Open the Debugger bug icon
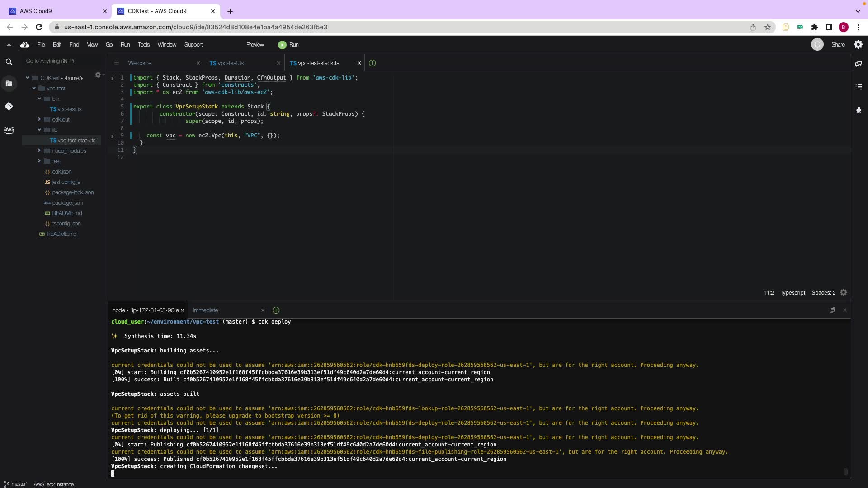Image resolution: width=868 pixels, height=488 pixels. [x=859, y=110]
